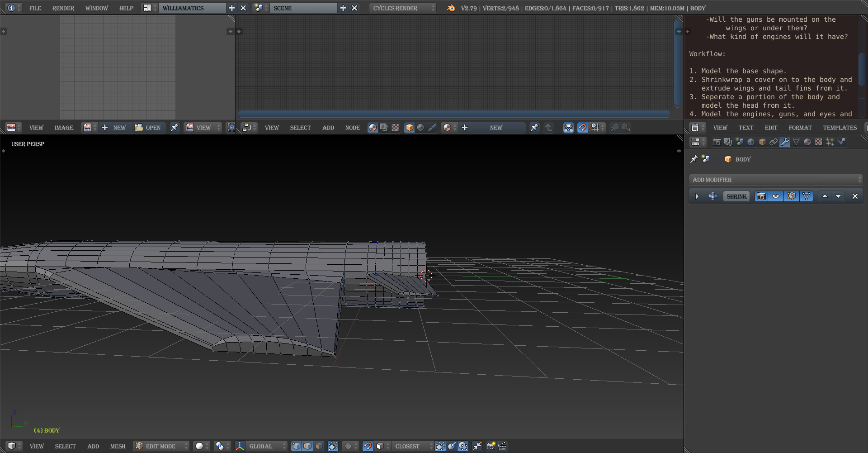868x453 pixels.
Task: Click the Texture properties checker tab
Action: point(819,142)
